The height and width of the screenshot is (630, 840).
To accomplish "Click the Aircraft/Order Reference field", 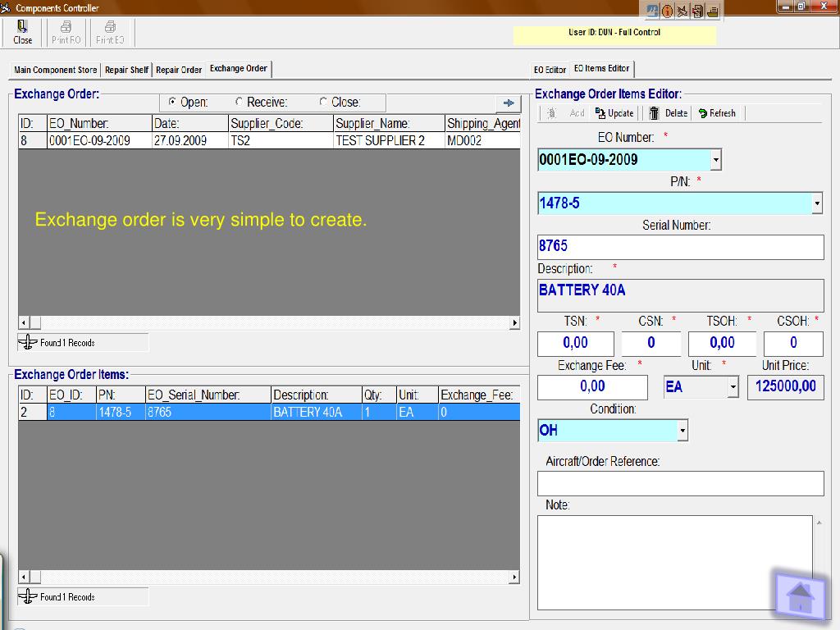I will pos(680,484).
